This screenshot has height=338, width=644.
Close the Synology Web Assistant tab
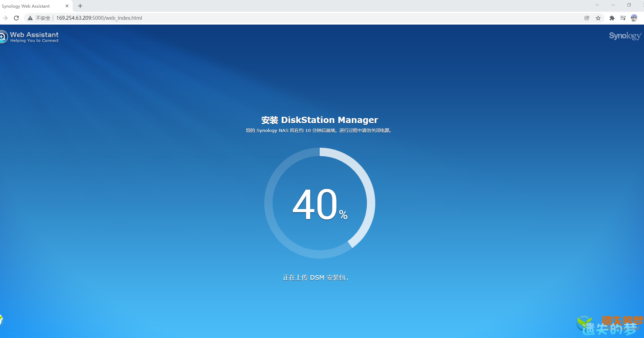[67, 6]
